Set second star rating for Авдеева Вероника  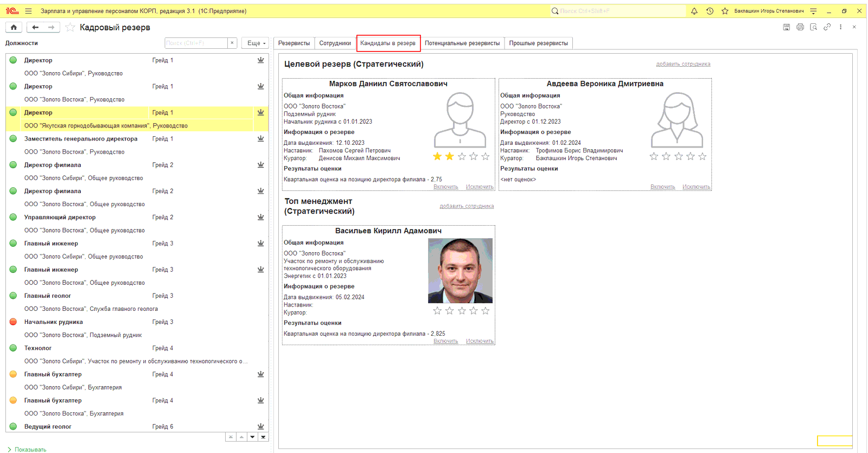point(666,157)
